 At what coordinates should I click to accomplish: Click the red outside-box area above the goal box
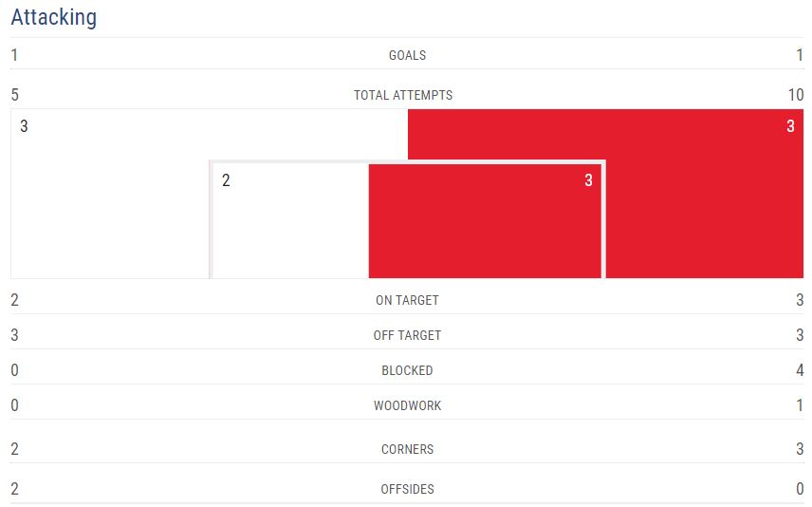(605, 133)
